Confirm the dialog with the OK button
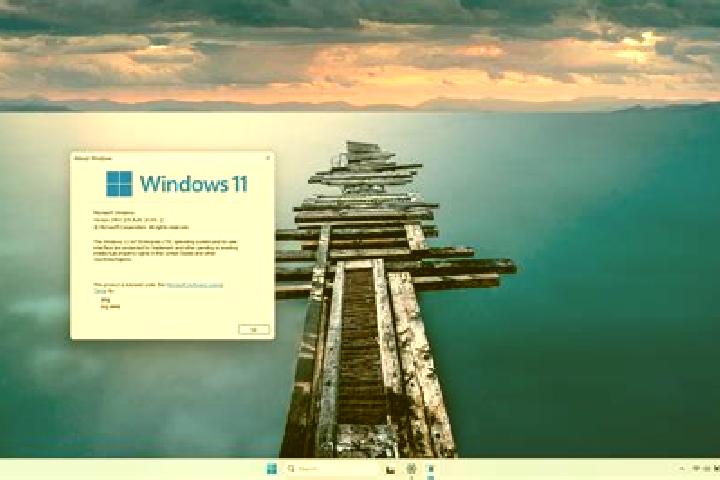Viewport: 720px width, 480px height. (x=254, y=329)
